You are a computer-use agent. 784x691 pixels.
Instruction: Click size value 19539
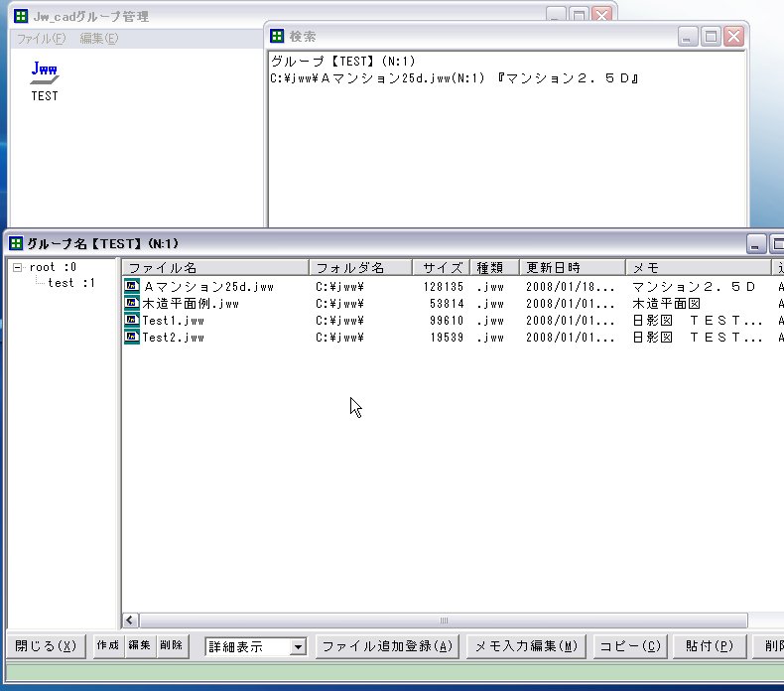[x=447, y=338]
